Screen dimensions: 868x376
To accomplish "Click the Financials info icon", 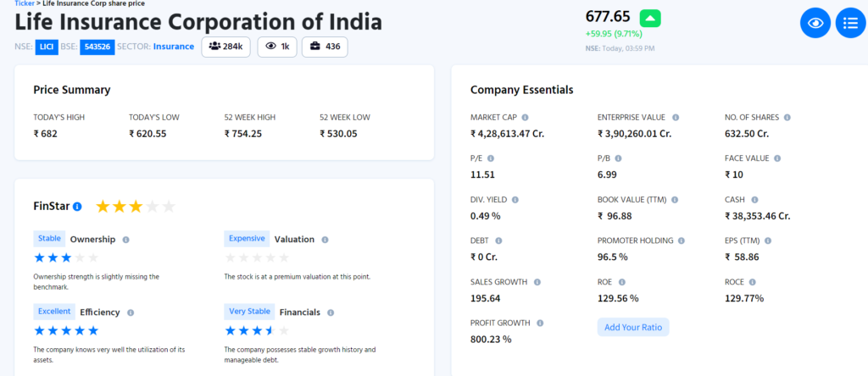I will [x=331, y=312].
